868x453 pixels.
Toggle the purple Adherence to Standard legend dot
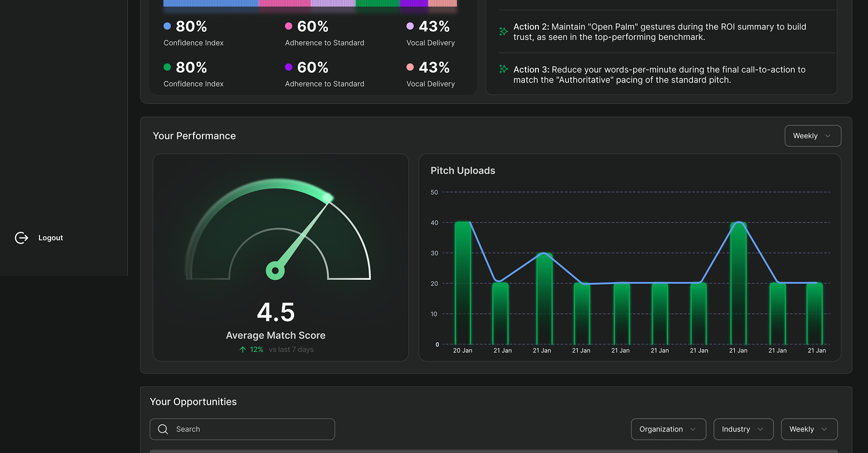[289, 67]
